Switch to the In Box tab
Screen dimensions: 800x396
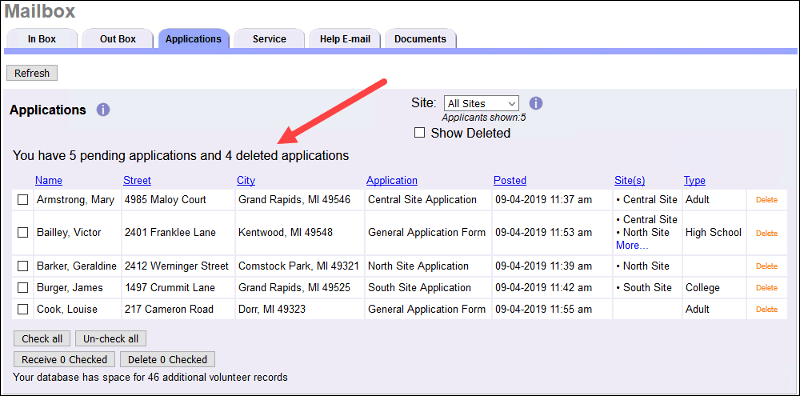pyautogui.click(x=42, y=39)
